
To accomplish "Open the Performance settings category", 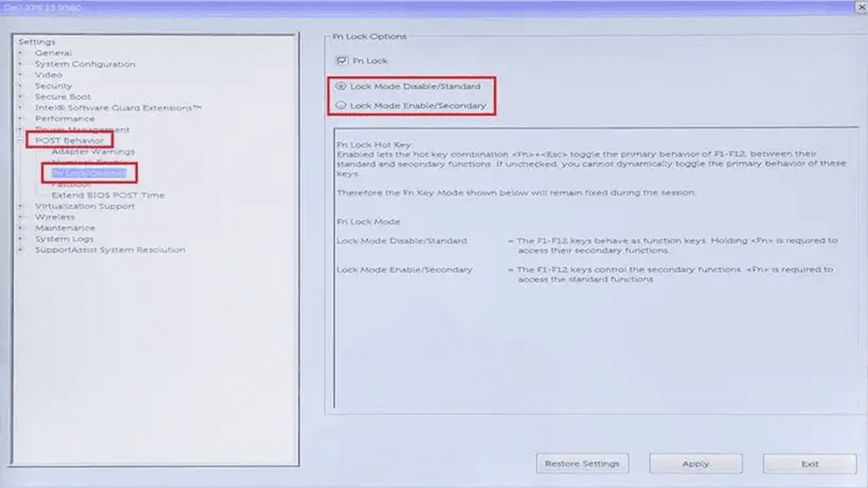I will tap(64, 118).
